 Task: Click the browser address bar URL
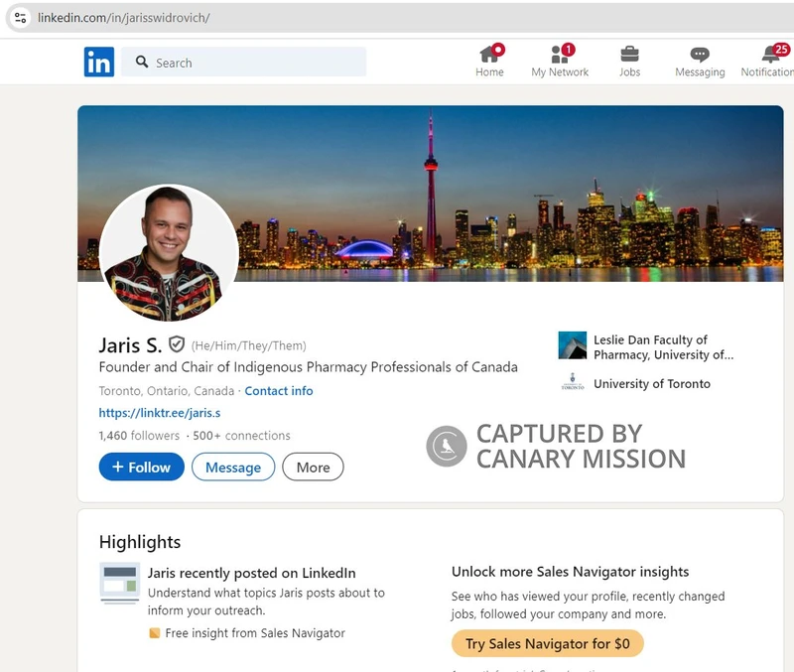click(123, 18)
